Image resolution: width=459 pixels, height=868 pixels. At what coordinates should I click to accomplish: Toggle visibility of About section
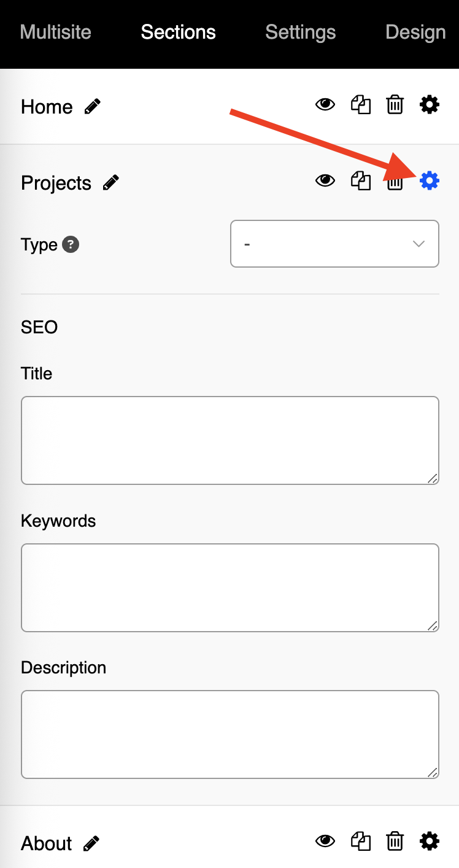(325, 842)
